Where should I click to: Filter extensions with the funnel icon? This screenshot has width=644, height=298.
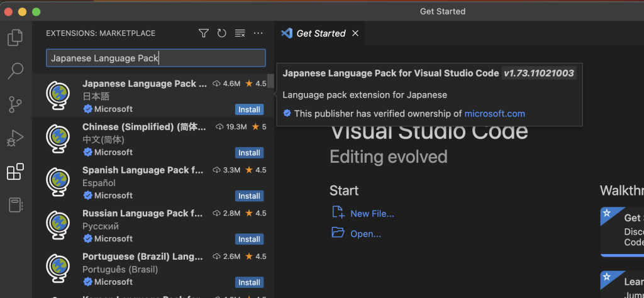point(203,33)
